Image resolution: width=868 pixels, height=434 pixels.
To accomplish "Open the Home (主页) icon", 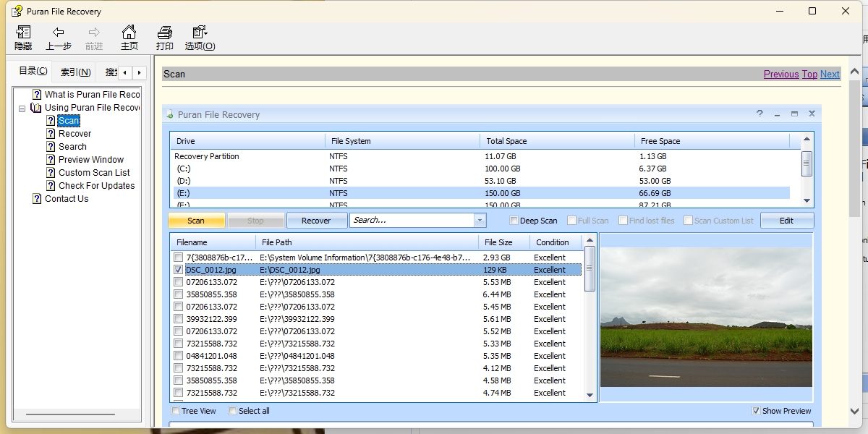I will pyautogui.click(x=129, y=33).
